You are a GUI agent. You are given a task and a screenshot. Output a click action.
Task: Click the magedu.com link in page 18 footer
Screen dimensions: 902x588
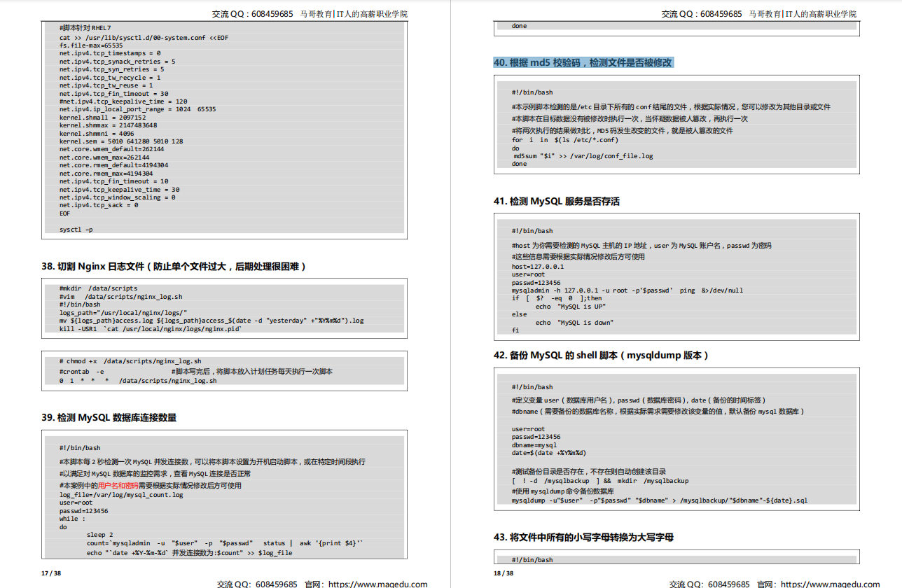click(x=831, y=584)
